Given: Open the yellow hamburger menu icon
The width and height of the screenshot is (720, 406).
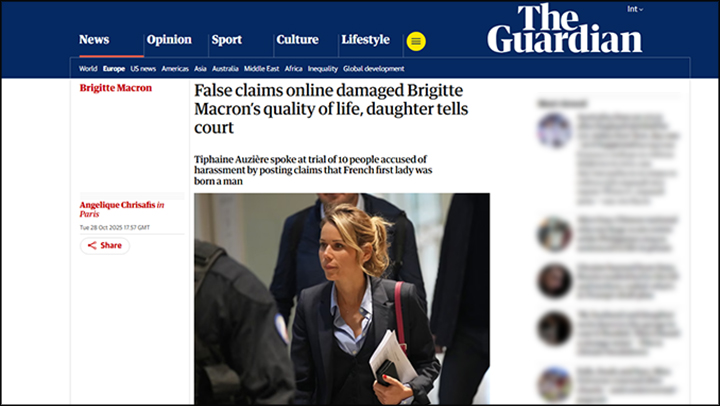Looking at the screenshot, I should pos(416,41).
